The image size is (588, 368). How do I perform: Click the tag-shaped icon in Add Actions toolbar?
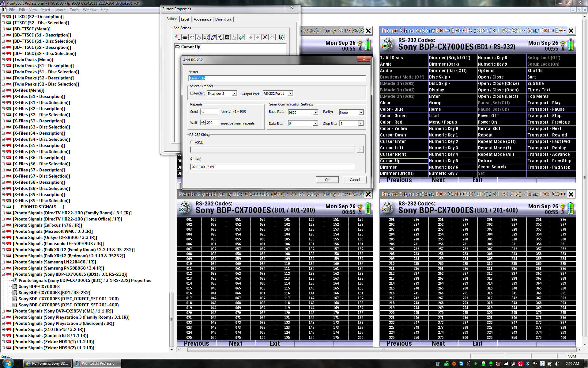pyautogui.click(x=241, y=37)
